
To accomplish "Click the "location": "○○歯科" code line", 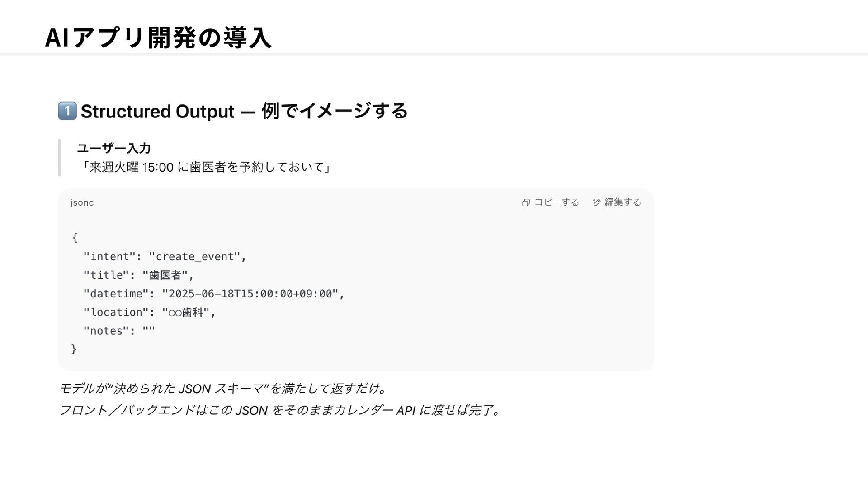I will click(150, 312).
